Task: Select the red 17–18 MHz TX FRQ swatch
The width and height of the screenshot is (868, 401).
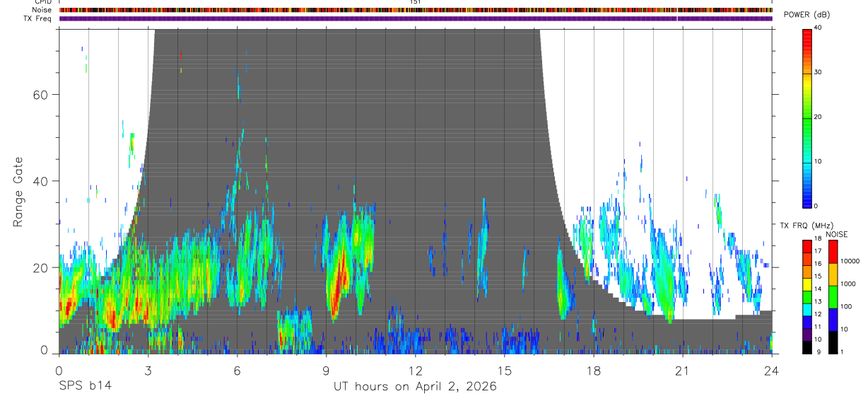Action: point(807,247)
